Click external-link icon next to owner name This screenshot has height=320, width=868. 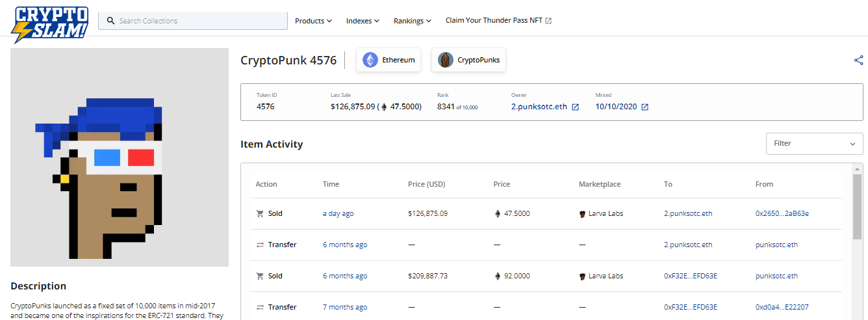coord(575,107)
